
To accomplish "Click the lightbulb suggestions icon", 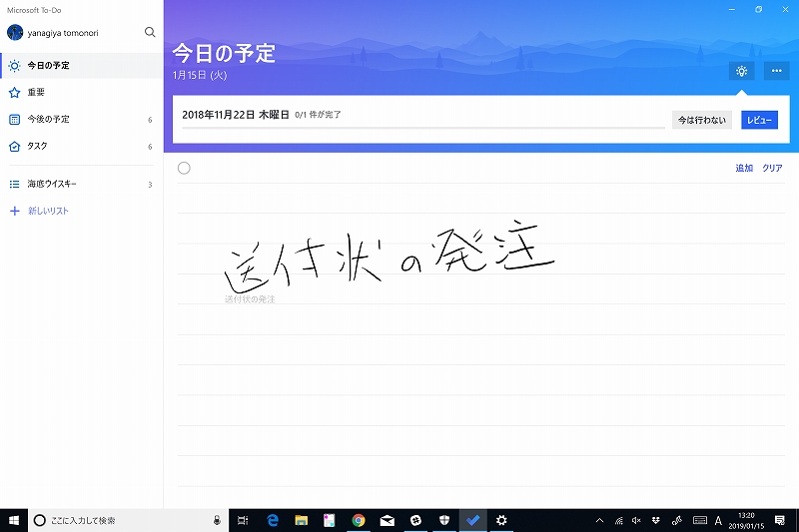I will coord(741,71).
